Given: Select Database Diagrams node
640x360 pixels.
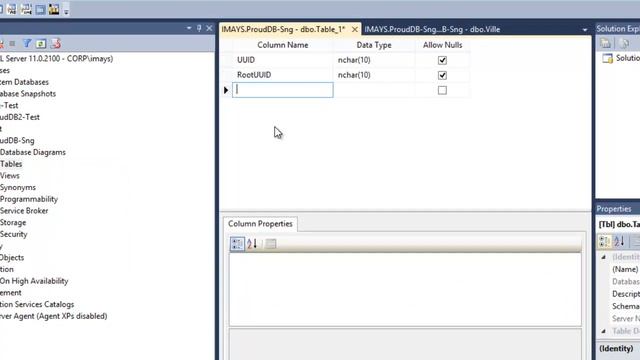Looking at the screenshot, I should click(x=33, y=152).
